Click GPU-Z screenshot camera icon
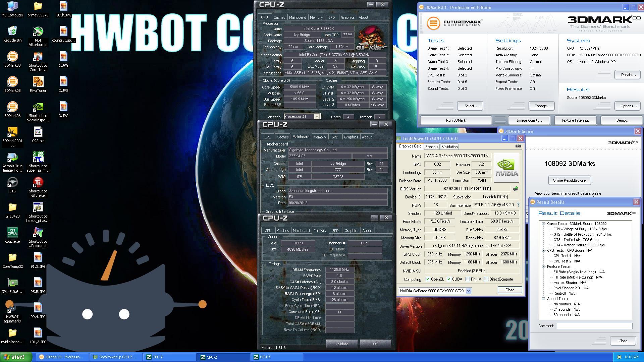Image resolution: width=644 pixels, height=362 pixels. (518, 146)
